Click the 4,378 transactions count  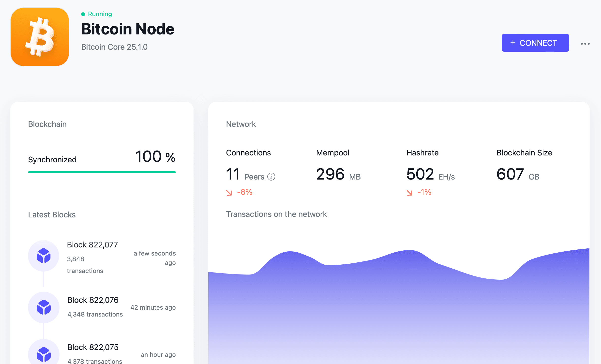click(x=95, y=361)
